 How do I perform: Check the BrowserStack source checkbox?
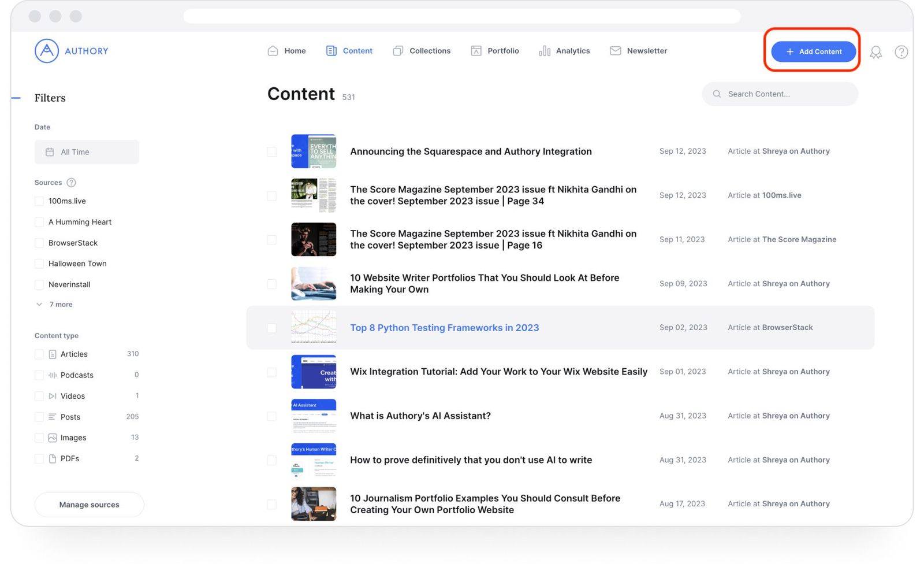(39, 243)
